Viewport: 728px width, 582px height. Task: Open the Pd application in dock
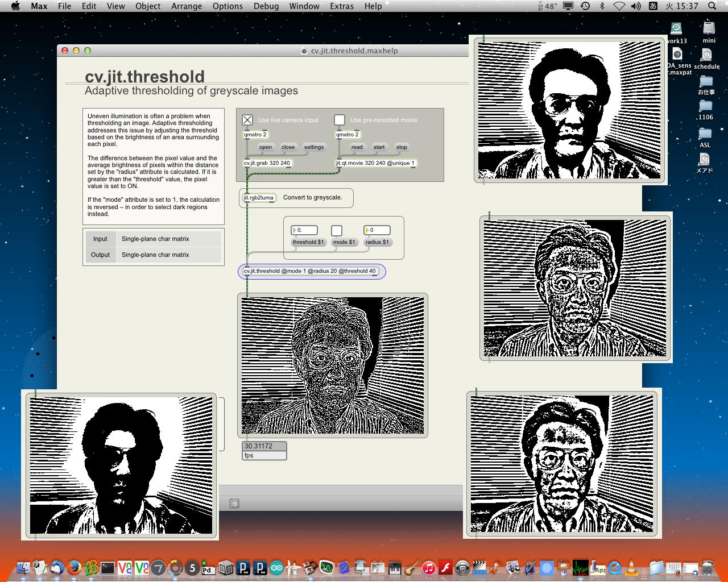click(208, 567)
